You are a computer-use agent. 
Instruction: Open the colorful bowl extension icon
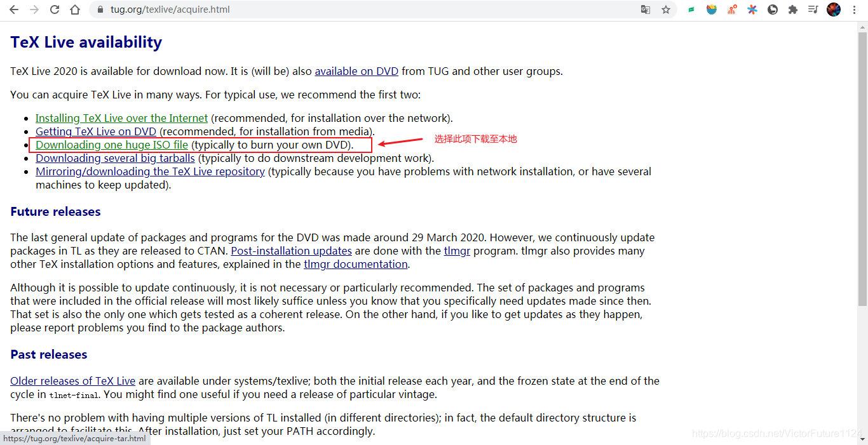pos(712,10)
